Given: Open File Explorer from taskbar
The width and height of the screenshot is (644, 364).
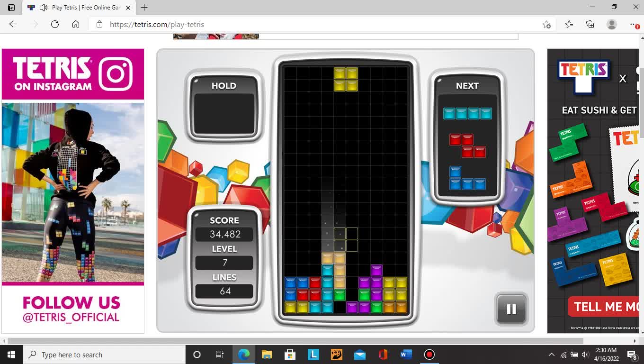Looking at the screenshot, I should coord(267,355).
